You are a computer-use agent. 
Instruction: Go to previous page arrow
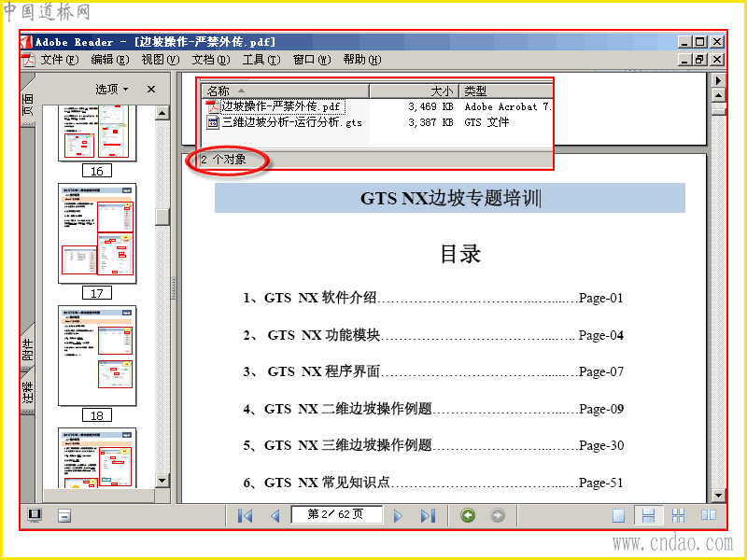coord(275,515)
